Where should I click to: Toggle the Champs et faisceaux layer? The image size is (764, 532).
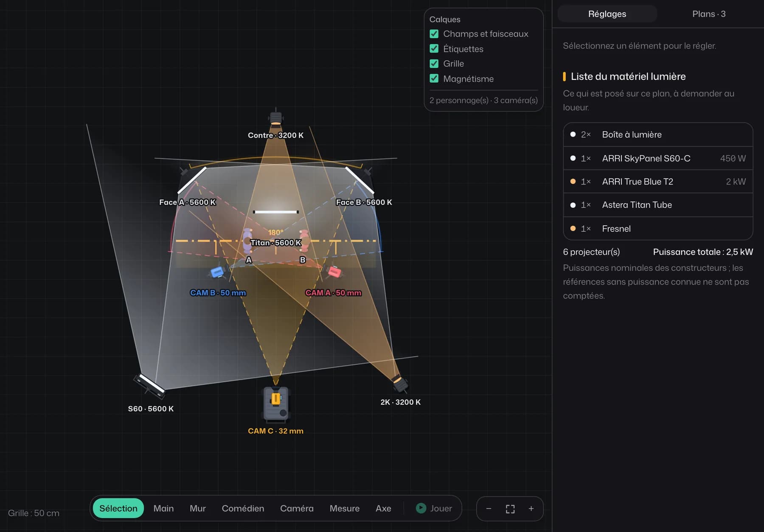click(x=434, y=34)
